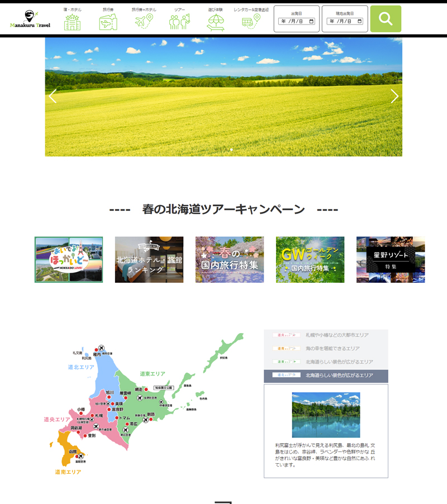Expand the 道央エリア tab about 札幌や小樽
447x504 pixels.
click(x=326, y=335)
